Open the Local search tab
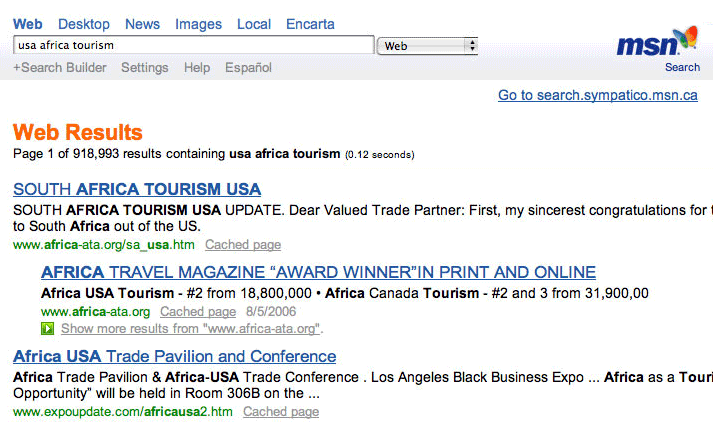The width and height of the screenshot is (713, 435). pos(254,24)
